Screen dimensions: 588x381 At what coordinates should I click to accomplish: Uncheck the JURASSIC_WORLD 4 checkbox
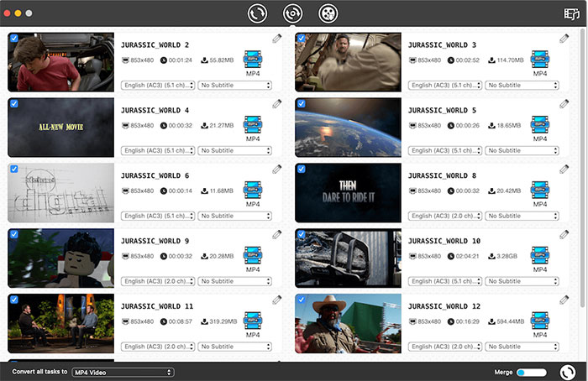[13, 103]
